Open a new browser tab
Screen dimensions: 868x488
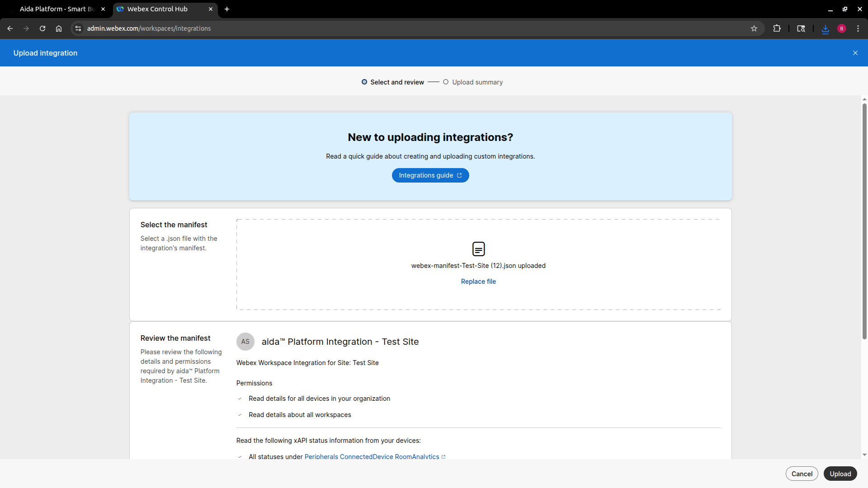point(226,9)
